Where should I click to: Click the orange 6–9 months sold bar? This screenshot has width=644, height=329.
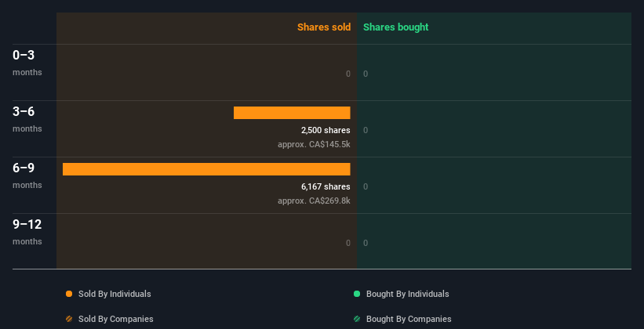click(x=206, y=169)
